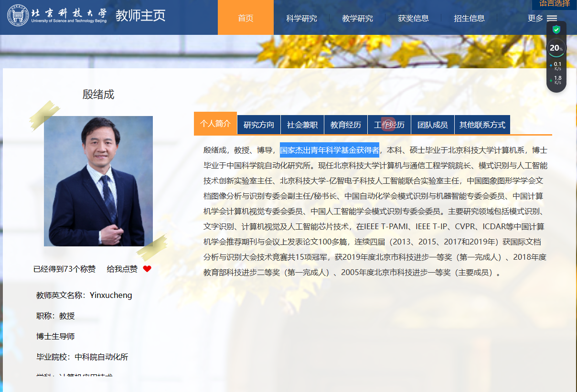Image resolution: width=577 pixels, height=392 pixels.
Task: Go to 首页 in the navigation bar
Action: (x=246, y=18)
